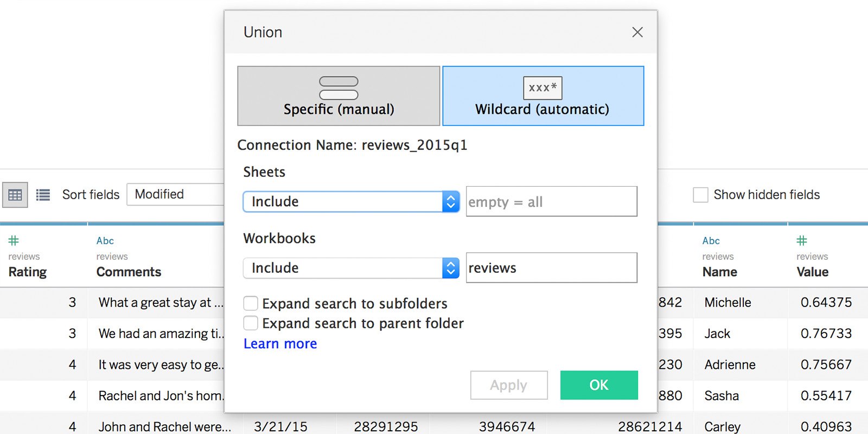This screenshot has width=868, height=434.
Task: Click Abc type icon above Comments
Action: point(105,241)
